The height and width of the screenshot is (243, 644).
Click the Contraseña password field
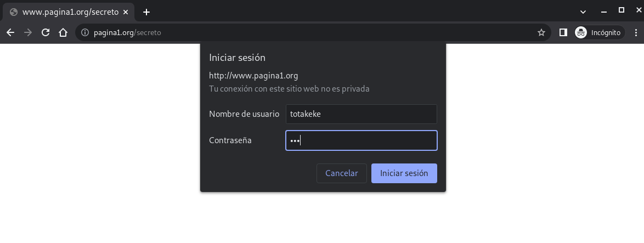tap(361, 140)
